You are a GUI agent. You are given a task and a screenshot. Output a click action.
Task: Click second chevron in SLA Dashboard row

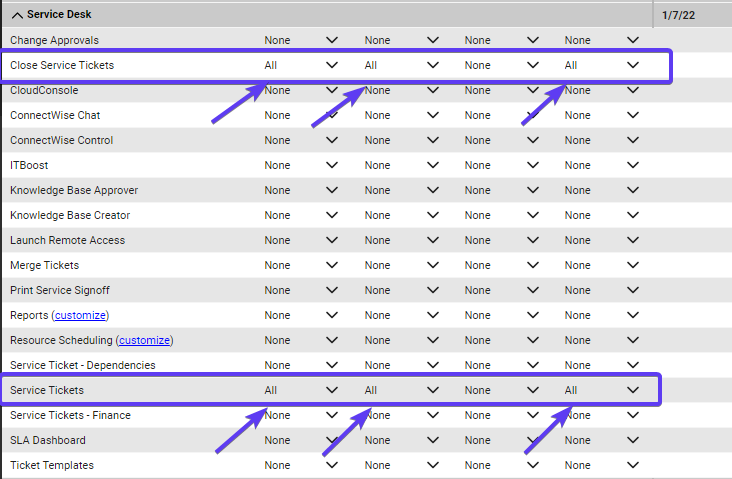pos(432,440)
